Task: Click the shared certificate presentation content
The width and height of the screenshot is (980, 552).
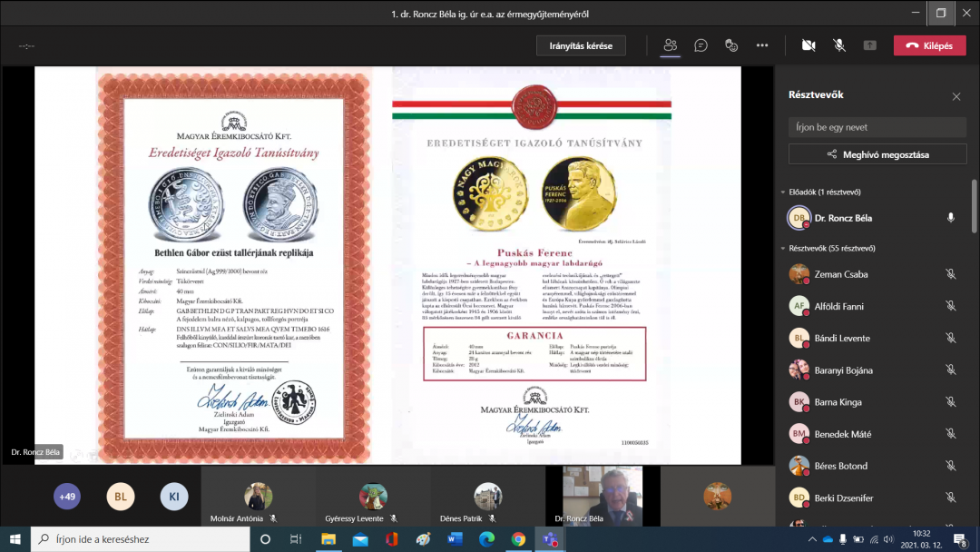Action: click(387, 265)
